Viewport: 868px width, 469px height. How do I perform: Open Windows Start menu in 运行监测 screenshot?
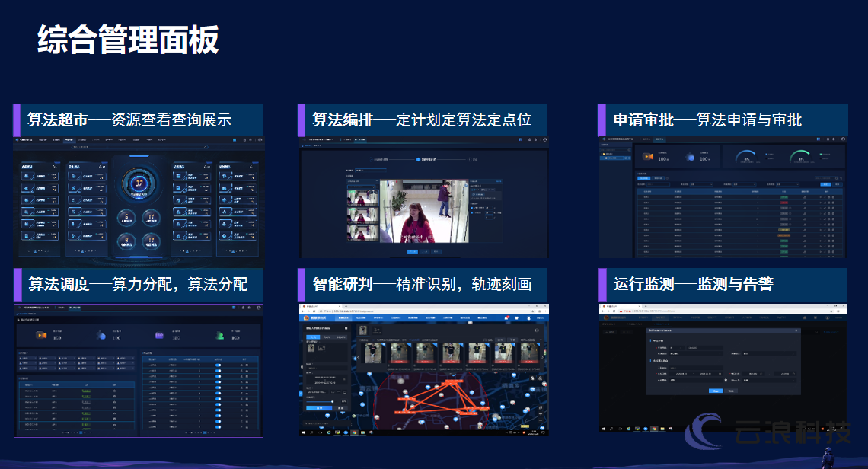coord(603,429)
